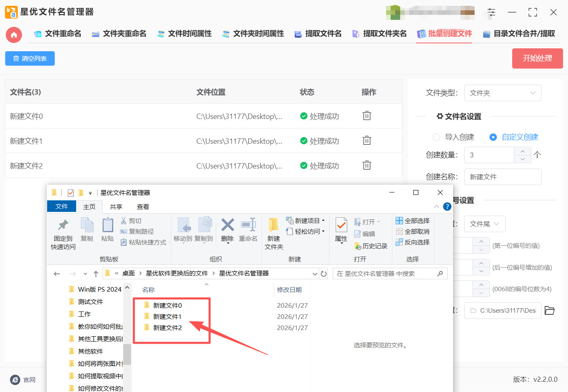The width and height of the screenshot is (568, 392).
Task: Click the 清空列表 button
Action: pyautogui.click(x=30, y=58)
